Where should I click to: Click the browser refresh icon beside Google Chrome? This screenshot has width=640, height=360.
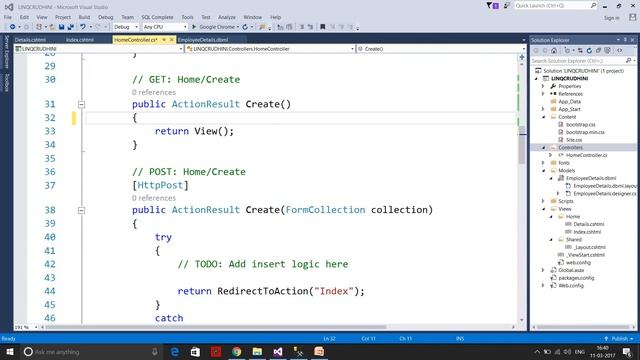click(245, 27)
